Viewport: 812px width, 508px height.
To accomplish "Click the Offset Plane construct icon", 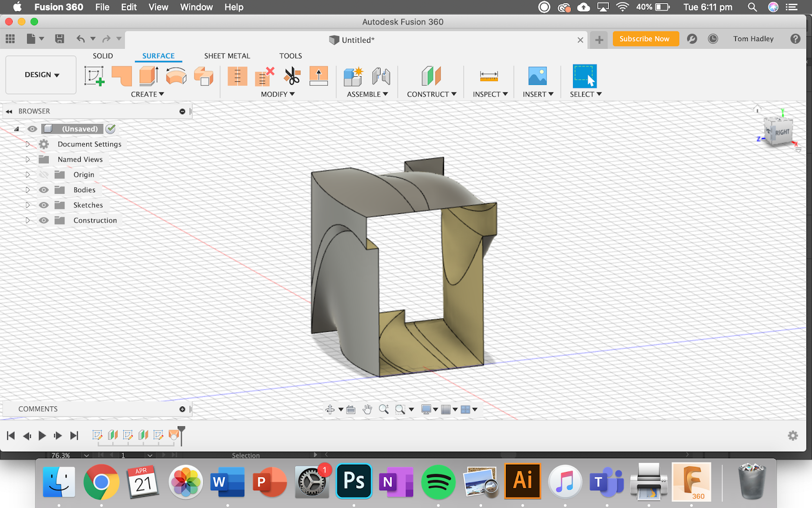I will point(431,76).
